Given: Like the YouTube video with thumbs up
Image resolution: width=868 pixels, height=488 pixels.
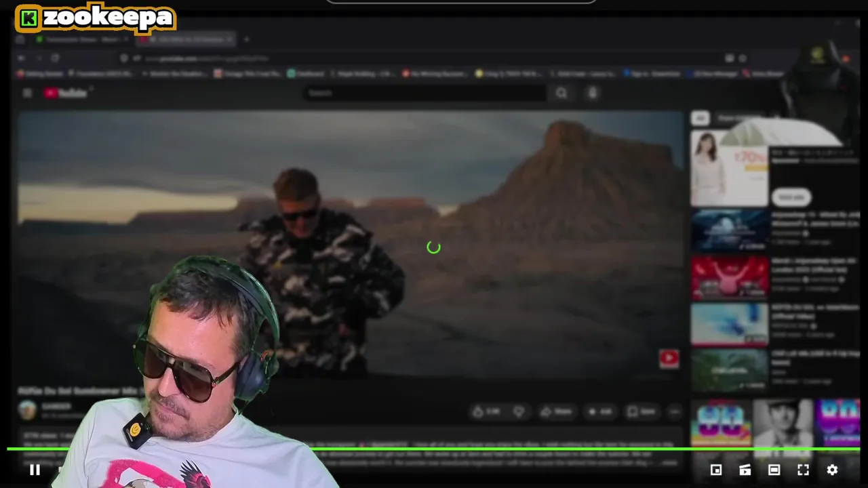Looking at the screenshot, I should pyautogui.click(x=486, y=411).
